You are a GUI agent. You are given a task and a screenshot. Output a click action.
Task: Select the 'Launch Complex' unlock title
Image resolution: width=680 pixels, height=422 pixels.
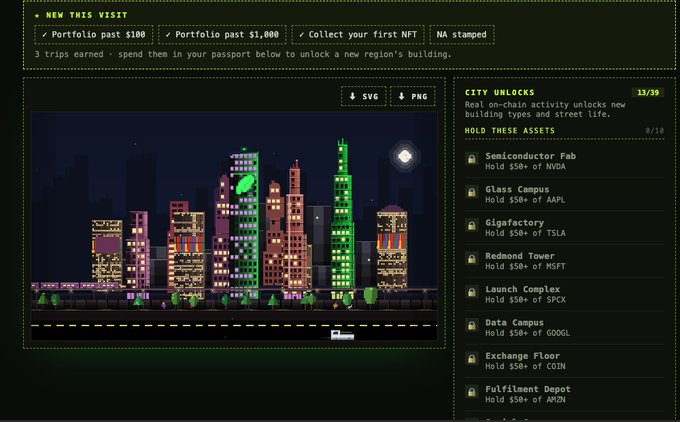522,289
